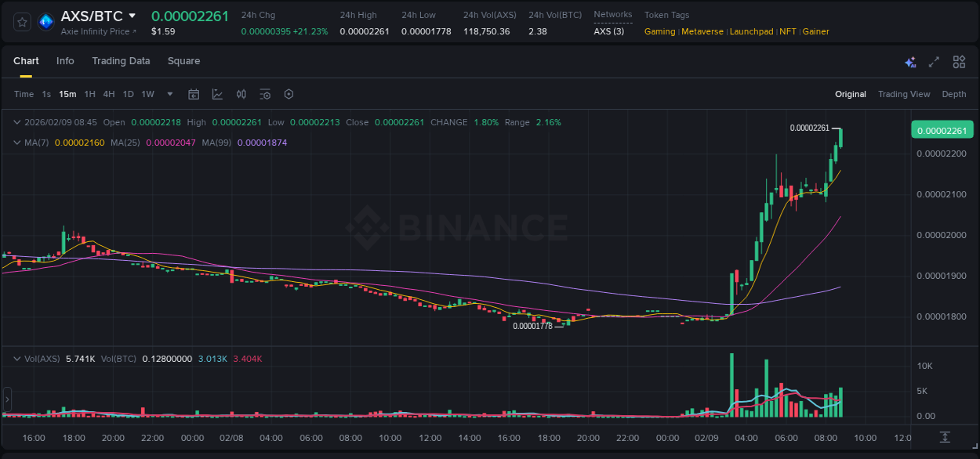Open the extra timeframes dropdown arrow
Screen dimensions: 980x459
[x=169, y=94]
